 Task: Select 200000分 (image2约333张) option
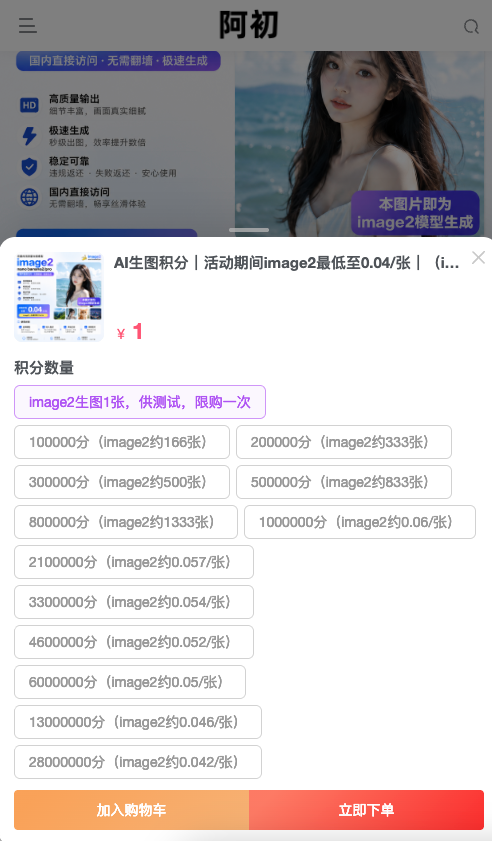(344, 442)
